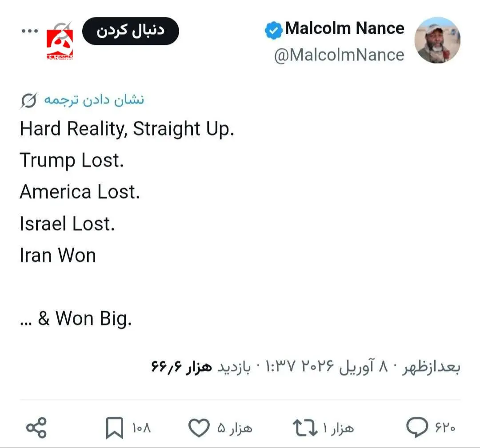Image resolution: width=480 pixels, height=448 pixels.
Task: Open Malcolm Nance display name link
Action: 344,28
